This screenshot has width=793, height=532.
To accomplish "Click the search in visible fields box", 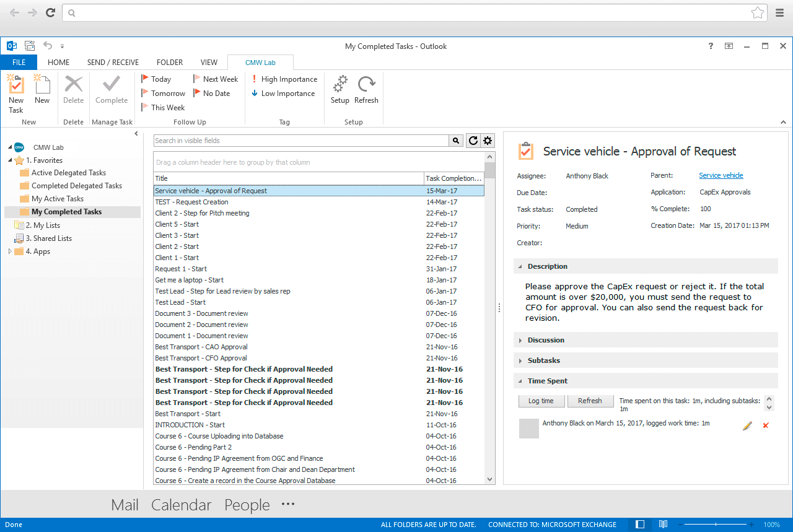I will pyautogui.click(x=301, y=141).
